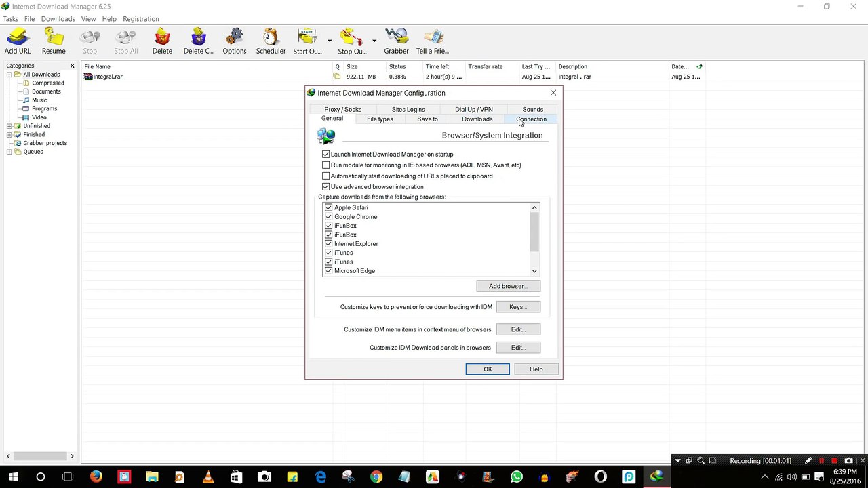868x488 pixels.
Task: Open WhatsApp from the taskbar
Action: tap(517, 477)
